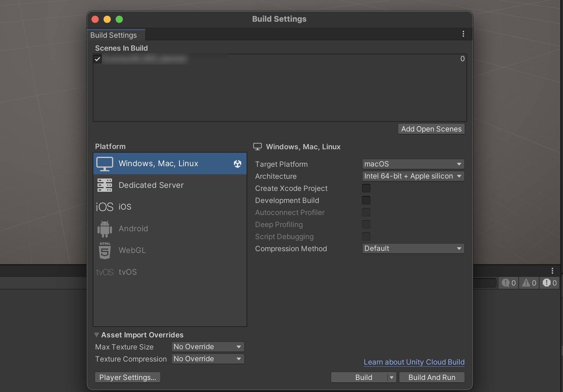Screen dimensions: 563x392
Task: Toggle Deep Profiling checkbox
Action: coord(366,224)
